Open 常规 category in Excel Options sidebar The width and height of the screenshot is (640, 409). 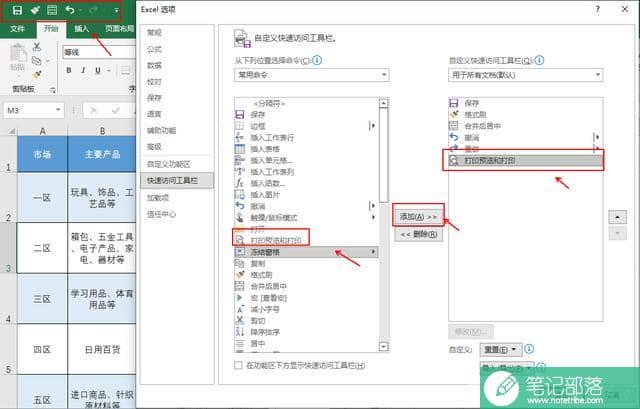point(154,33)
